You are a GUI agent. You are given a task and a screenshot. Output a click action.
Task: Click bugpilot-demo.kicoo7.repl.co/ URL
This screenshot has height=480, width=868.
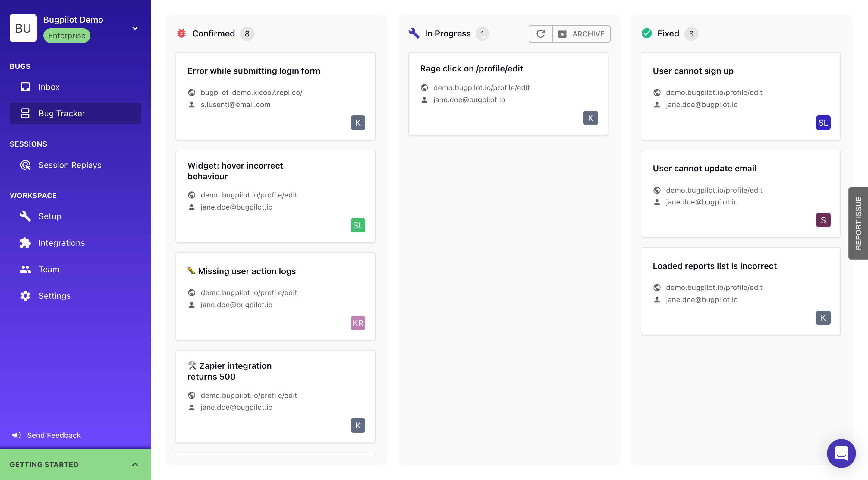[251, 92]
